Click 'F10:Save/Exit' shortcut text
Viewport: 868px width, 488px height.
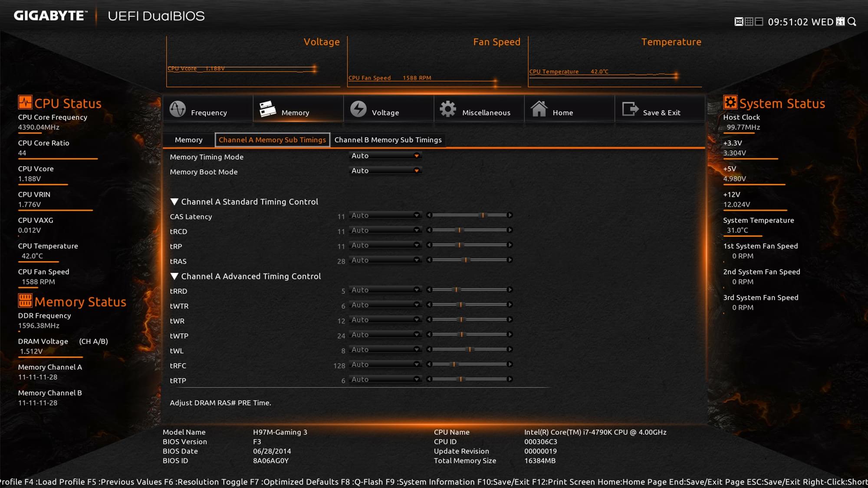503,482
